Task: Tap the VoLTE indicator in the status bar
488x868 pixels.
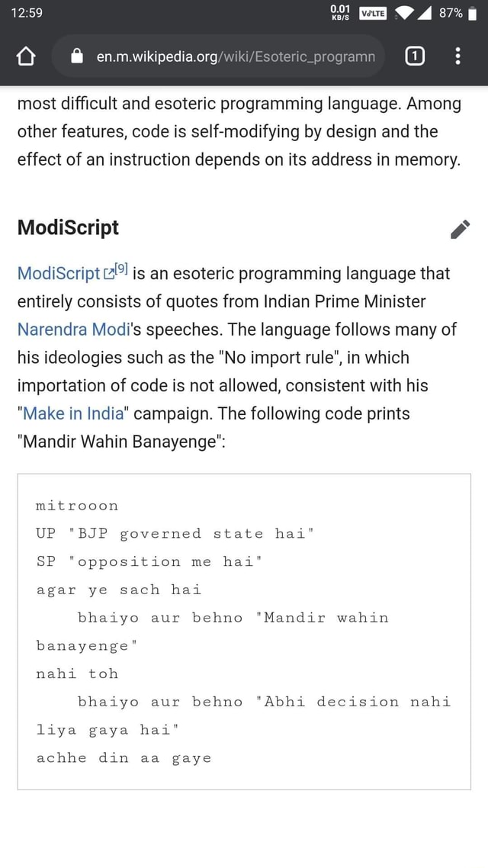Action: click(372, 11)
